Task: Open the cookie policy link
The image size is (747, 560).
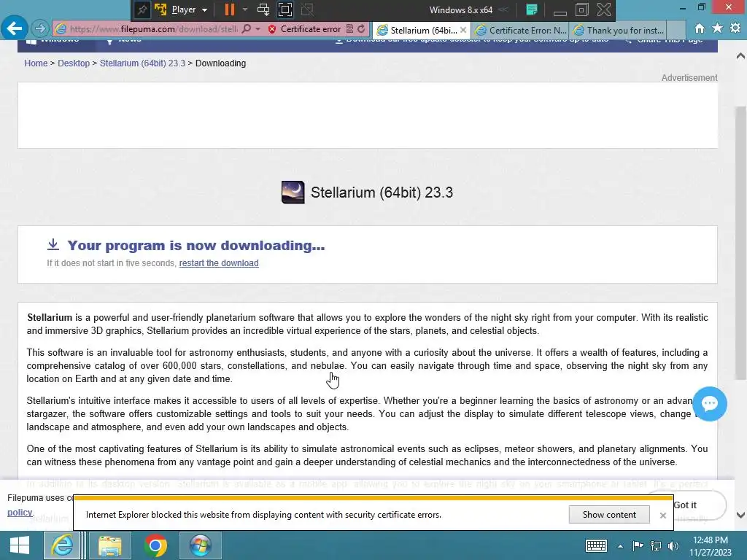Action: pos(20,513)
